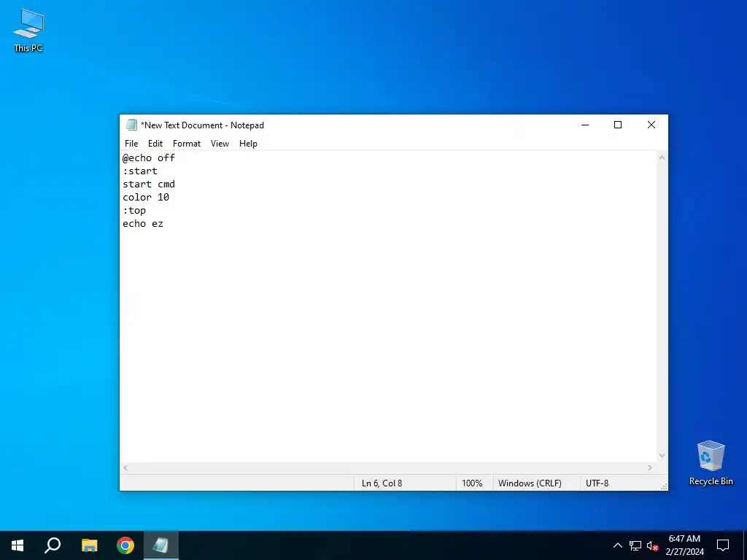Screen dimensions: 747x560
Task: Open the View menu in Notepad
Action: (x=220, y=144)
